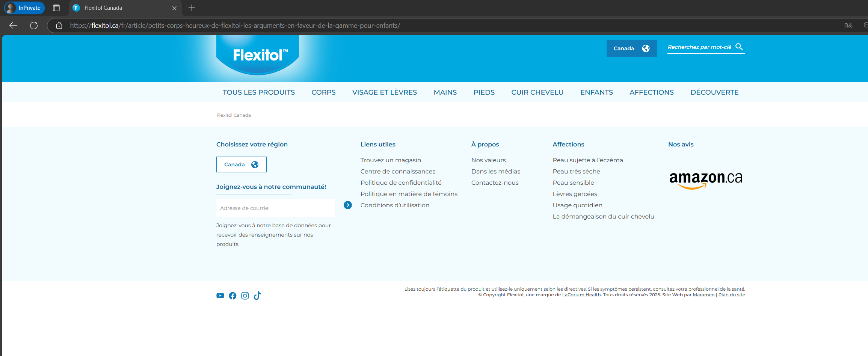Open the CORPS menu
This screenshot has width=868, height=356.
click(323, 92)
